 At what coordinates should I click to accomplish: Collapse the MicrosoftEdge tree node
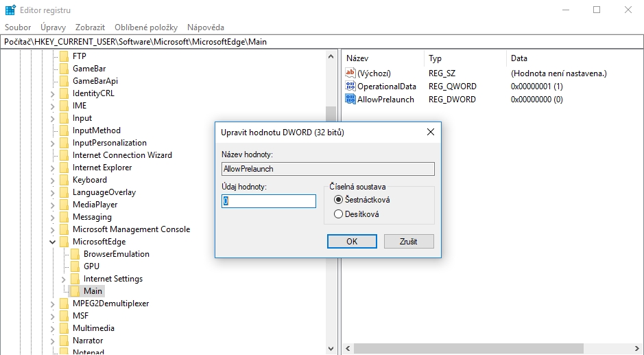[x=53, y=242]
